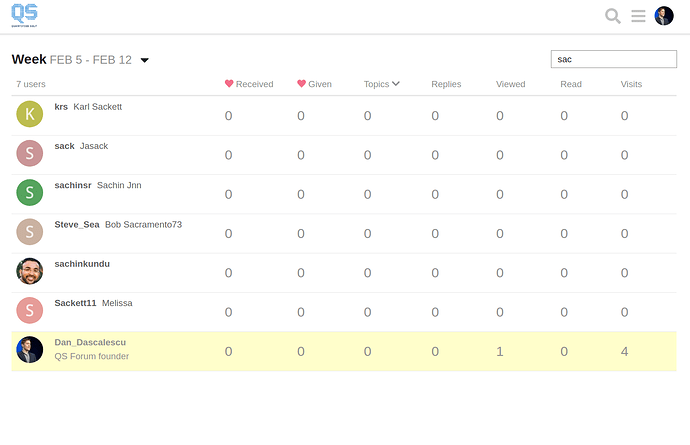Screen dimensions: 690x445
Task: Open Steve_Sea beige avatar
Action: coord(29,232)
